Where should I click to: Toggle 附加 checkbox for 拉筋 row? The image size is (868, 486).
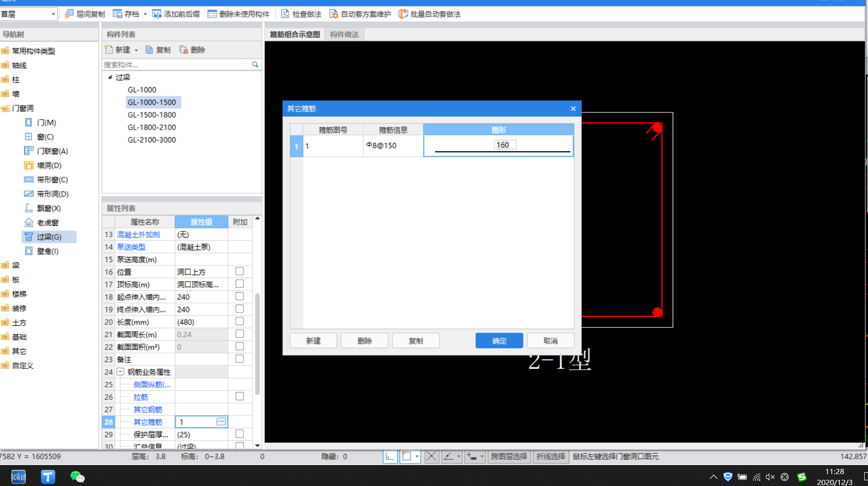240,396
